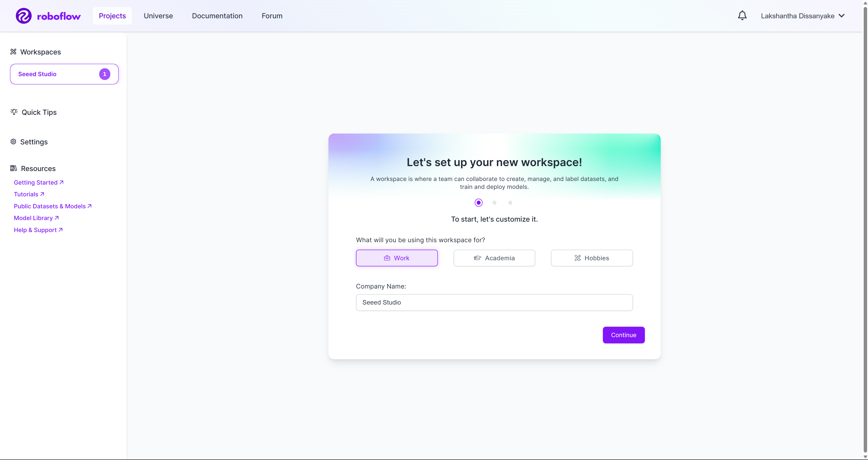Click the Quick Tips lightbulb icon

pyautogui.click(x=13, y=112)
